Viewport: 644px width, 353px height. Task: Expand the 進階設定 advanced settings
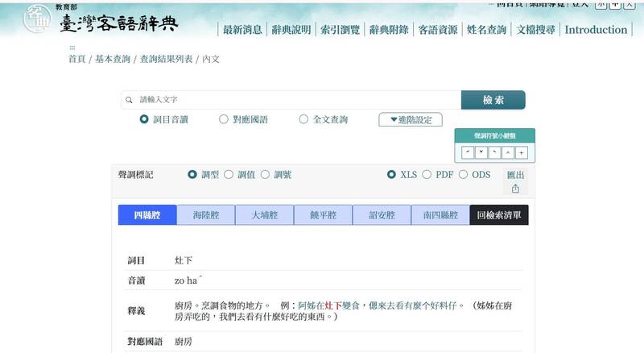(x=411, y=120)
